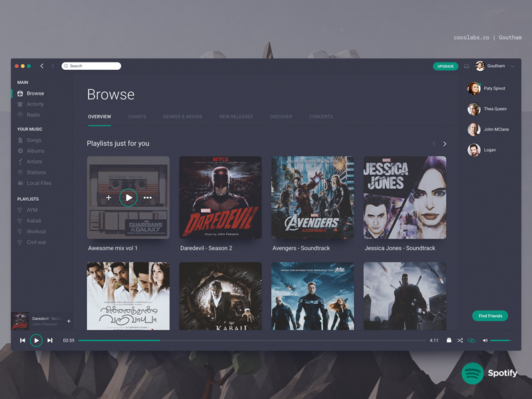Skip to the previous track
Viewport: 532px width, 399px height.
23,340
